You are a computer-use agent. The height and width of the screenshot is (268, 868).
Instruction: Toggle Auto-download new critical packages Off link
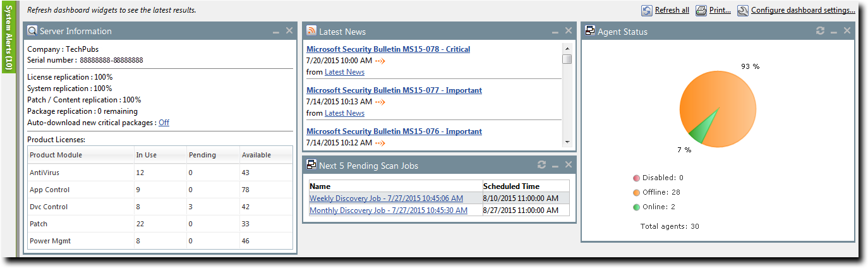tap(164, 123)
